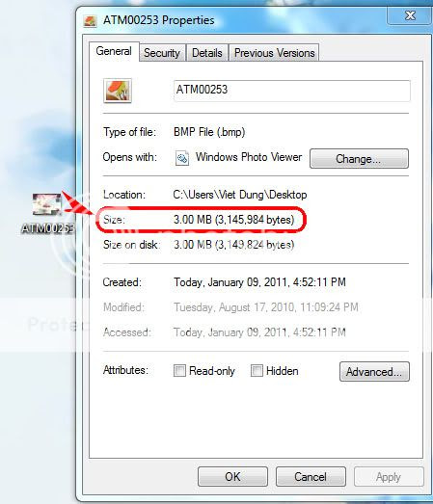The height and width of the screenshot is (504, 433).
Task: Click the ATM00253 desktop file icon
Action: click(47, 204)
